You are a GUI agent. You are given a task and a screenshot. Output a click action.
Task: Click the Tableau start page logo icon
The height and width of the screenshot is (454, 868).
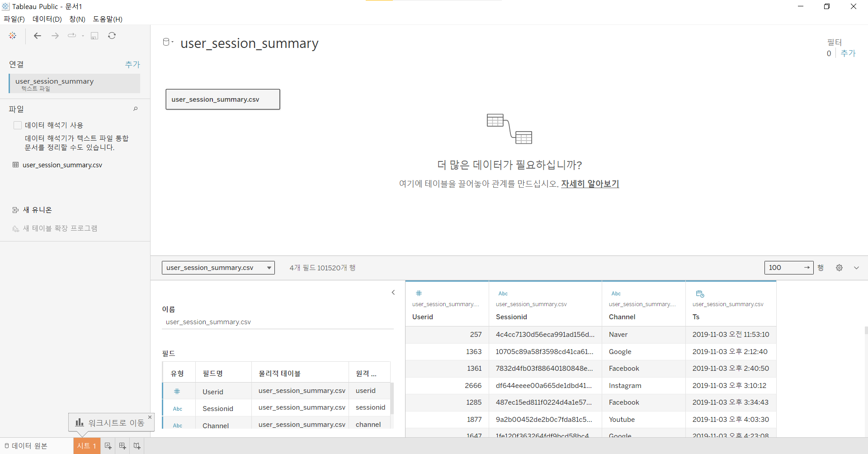tap(13, 35)
